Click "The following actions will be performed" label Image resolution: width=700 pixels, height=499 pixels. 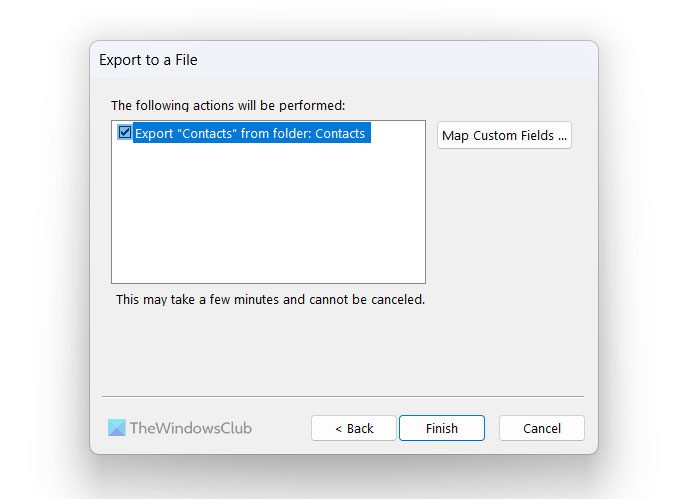[x=228, y=105]
